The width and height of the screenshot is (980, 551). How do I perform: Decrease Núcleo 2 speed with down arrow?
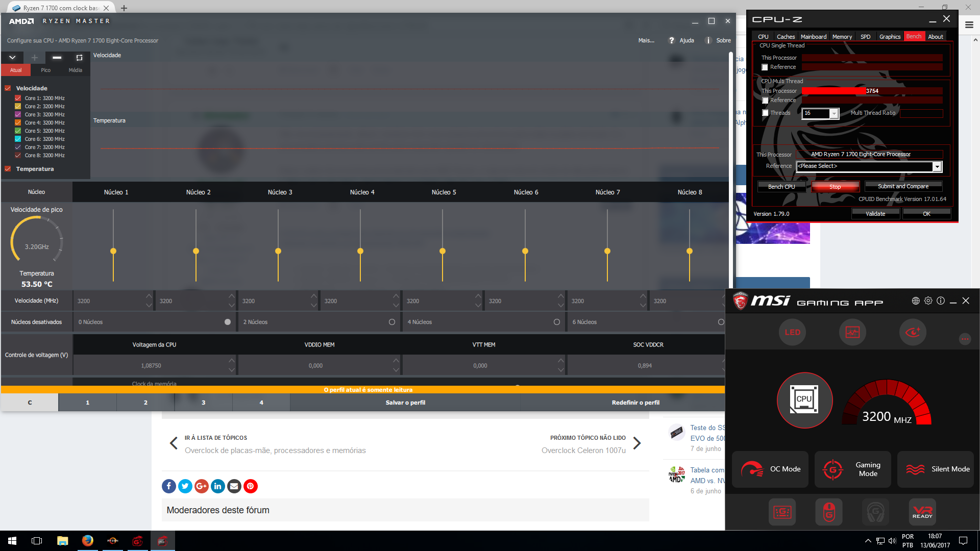tap(232, 305)
